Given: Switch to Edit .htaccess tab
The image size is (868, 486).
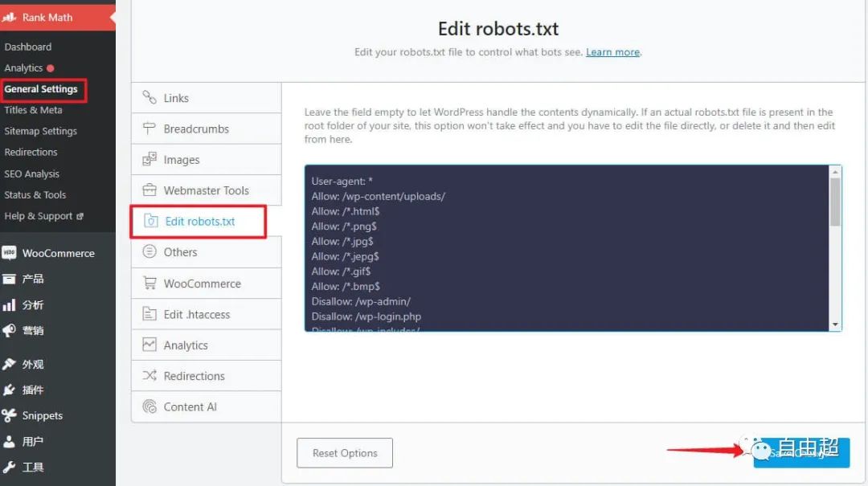Looking at the screenshot, I should pos(207,314).
